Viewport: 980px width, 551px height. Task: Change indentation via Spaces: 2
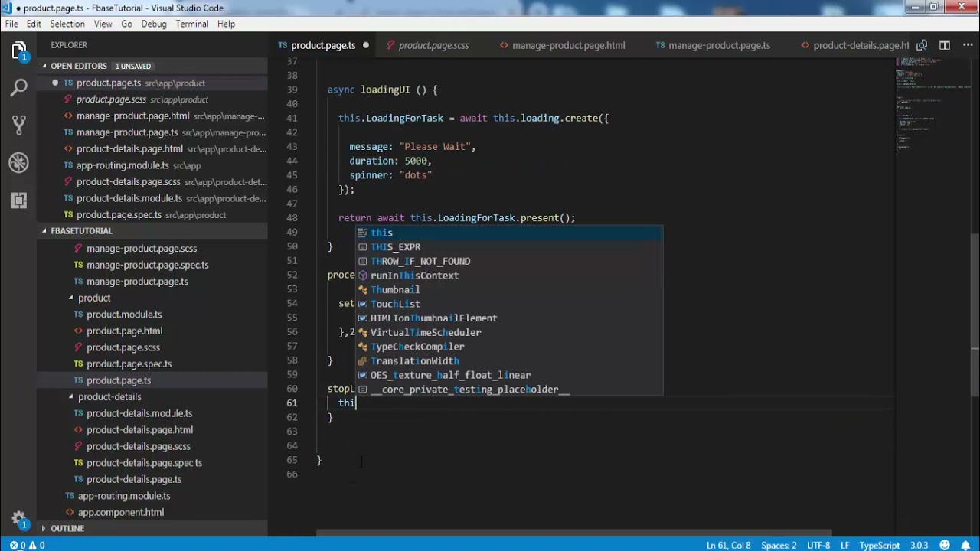pyautogui.click(x=779, y=546)
